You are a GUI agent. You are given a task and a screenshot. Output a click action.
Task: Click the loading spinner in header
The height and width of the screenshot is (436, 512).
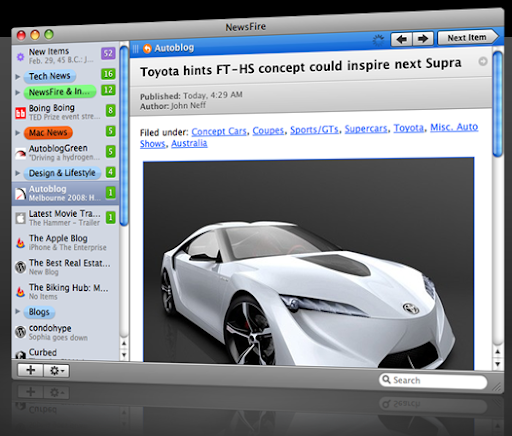pos(378,41)
